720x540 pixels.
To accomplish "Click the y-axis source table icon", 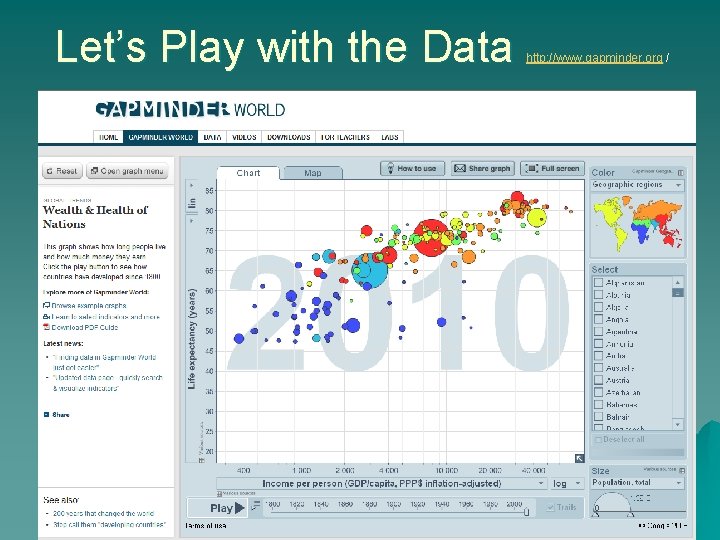I will (x=201, y=459).
